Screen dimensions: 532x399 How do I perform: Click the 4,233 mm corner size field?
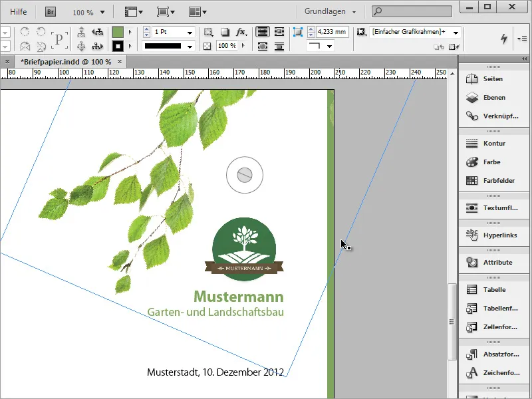332,32
